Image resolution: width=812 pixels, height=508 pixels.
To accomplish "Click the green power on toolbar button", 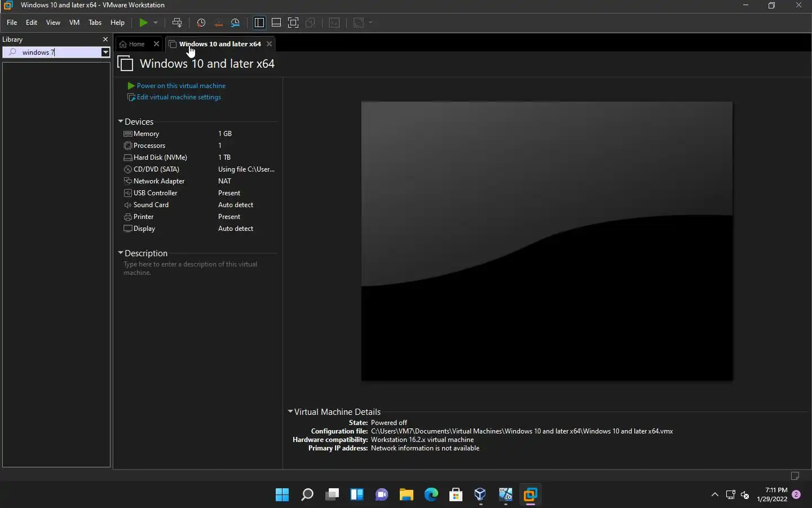I will click(x=143, y=23).
